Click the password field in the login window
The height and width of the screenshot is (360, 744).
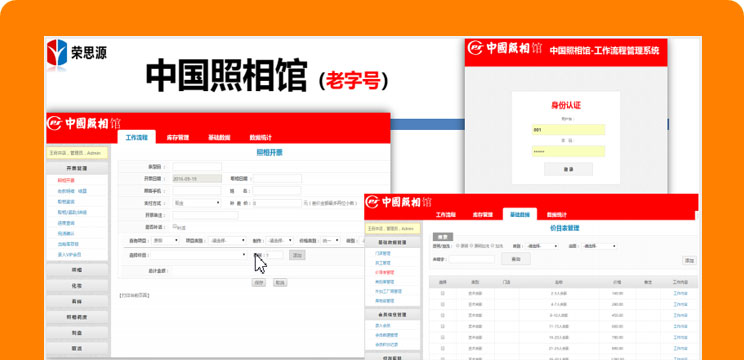(568, 151)
